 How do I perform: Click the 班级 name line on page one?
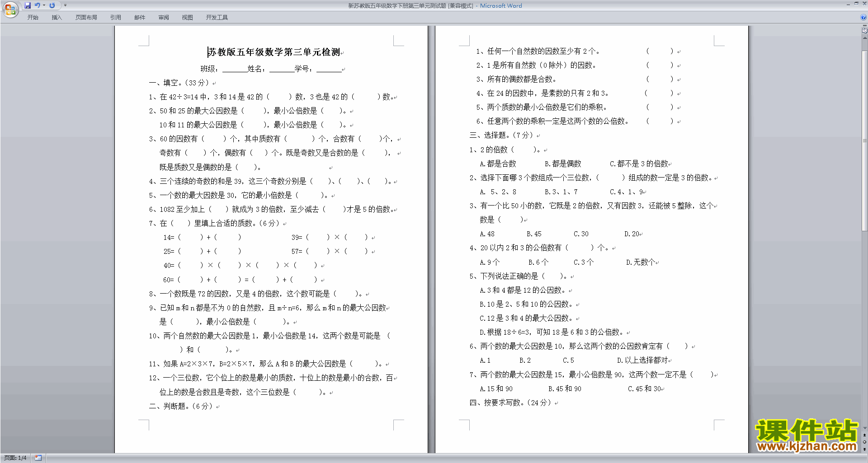coord(271,69)
